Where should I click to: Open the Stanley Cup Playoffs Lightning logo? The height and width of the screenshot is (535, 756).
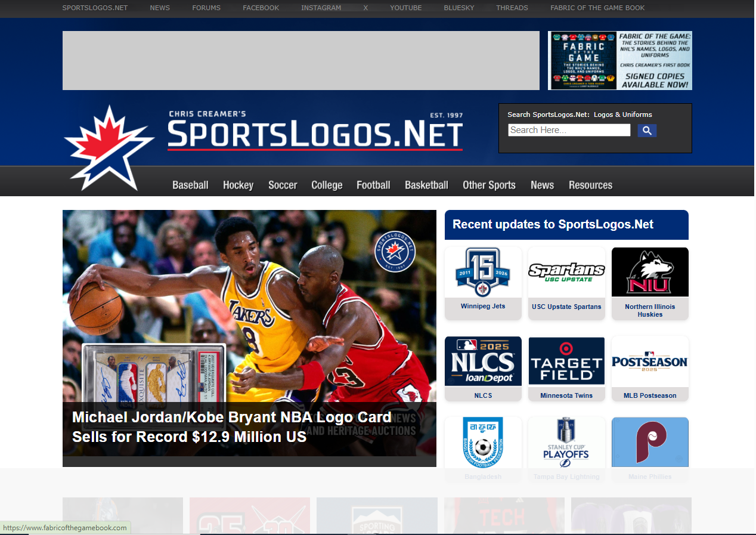coord(566,443)
